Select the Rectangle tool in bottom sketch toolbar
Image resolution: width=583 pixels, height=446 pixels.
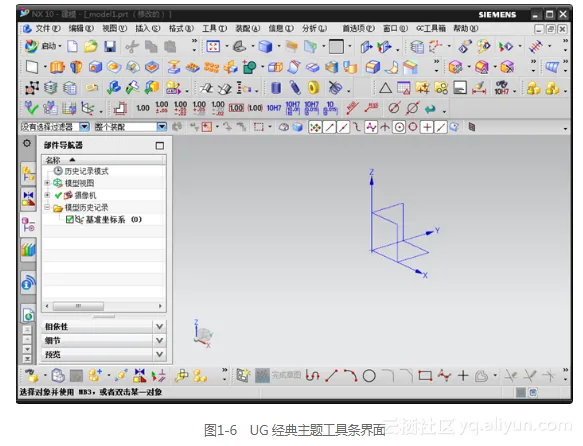425,376
